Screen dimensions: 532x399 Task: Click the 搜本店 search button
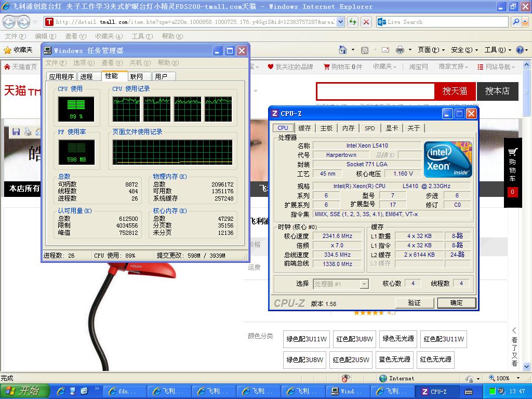[497, 91]
